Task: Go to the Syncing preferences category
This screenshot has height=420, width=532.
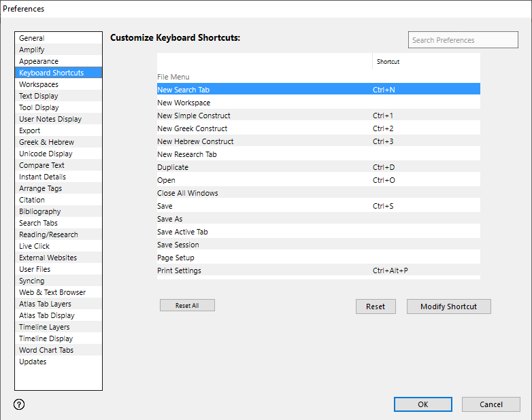Action: pos(32,281)
